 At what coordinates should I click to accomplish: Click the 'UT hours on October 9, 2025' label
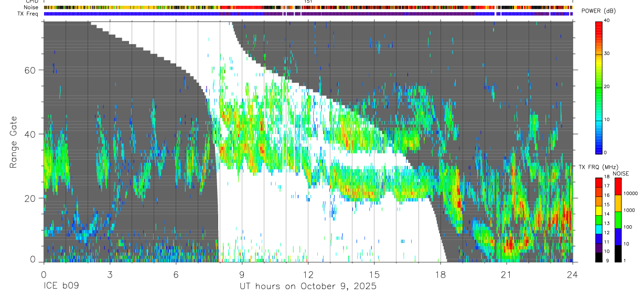[308, 287]
